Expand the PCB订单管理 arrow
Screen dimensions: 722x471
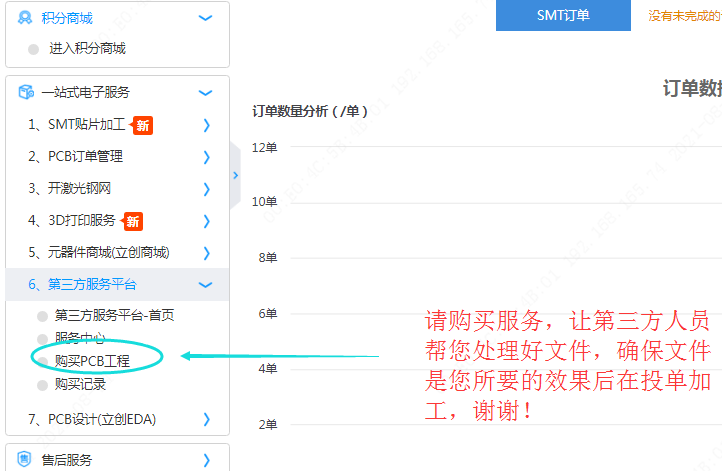point(206,157)
